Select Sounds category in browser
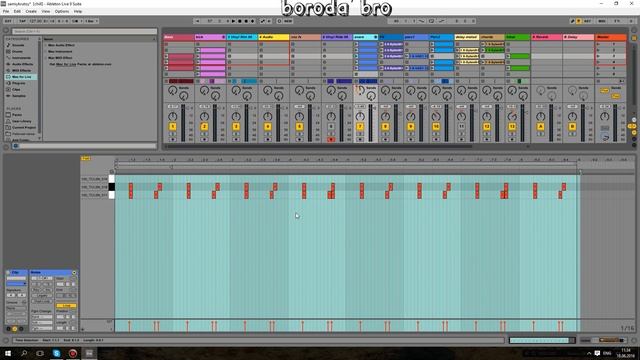Viewport: 640px width, 360px height. coord(18,45)
